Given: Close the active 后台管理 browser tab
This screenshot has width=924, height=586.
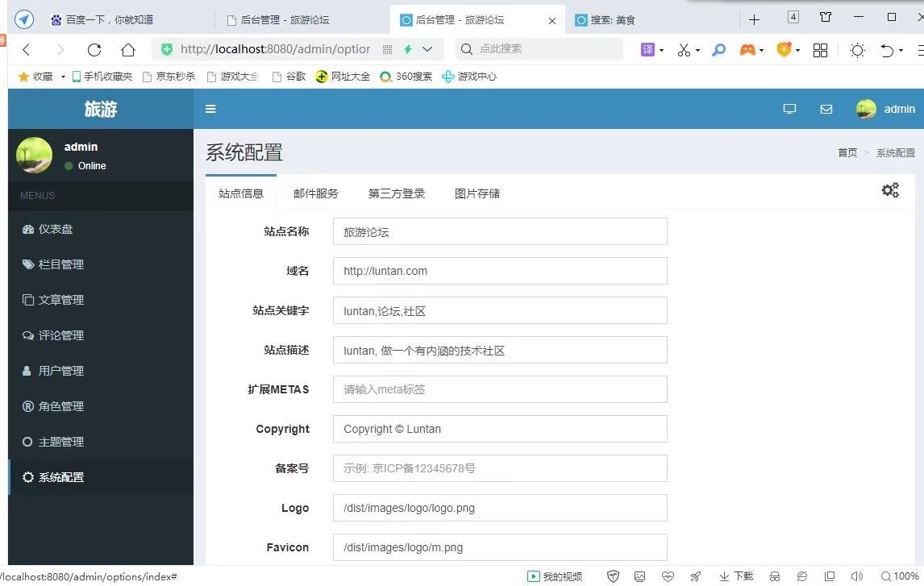Looking at the screenshot, I should (x=552, y=21).
